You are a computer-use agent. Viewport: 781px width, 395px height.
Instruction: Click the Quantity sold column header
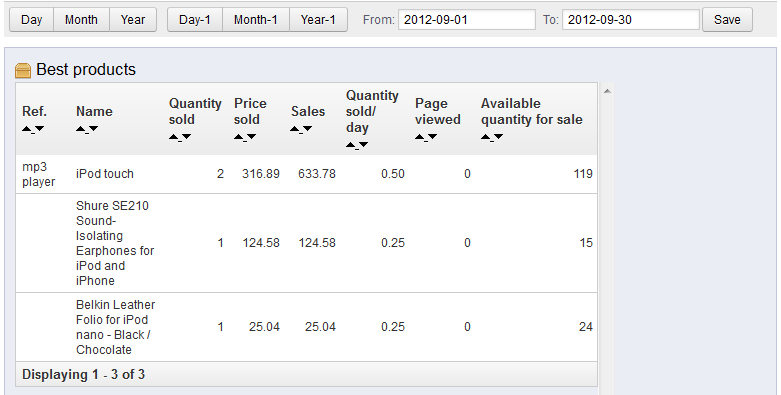[x=195, y=112]
